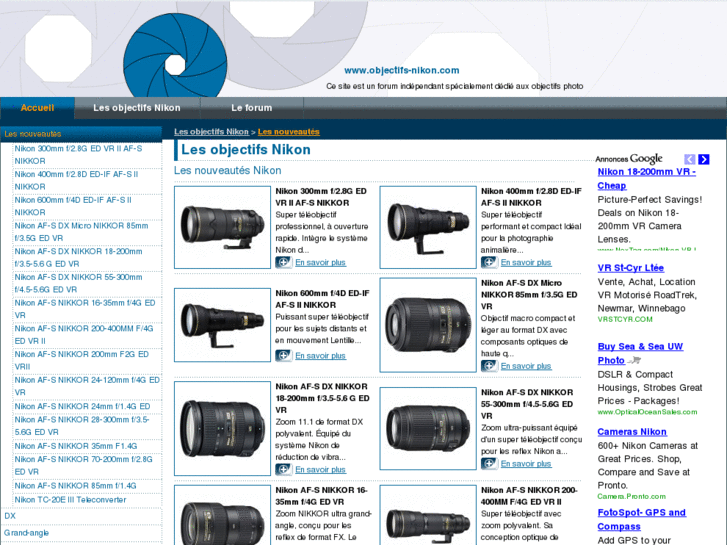Open the VR St-Cyr Ltée ad link

(x=631, y=268)
